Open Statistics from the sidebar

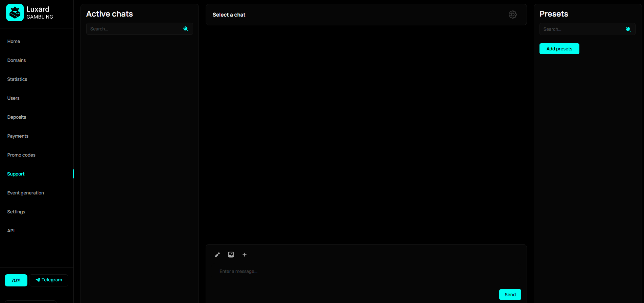(17, 79)
